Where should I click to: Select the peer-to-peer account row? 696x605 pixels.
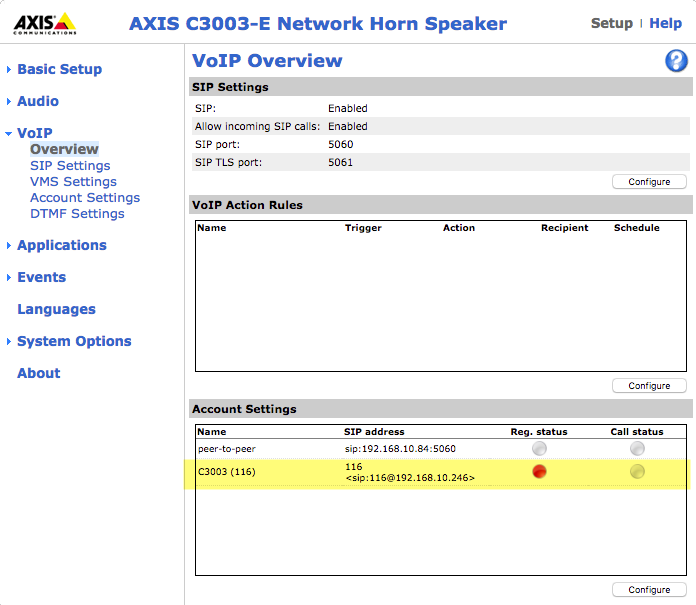(x=441, y=449)
